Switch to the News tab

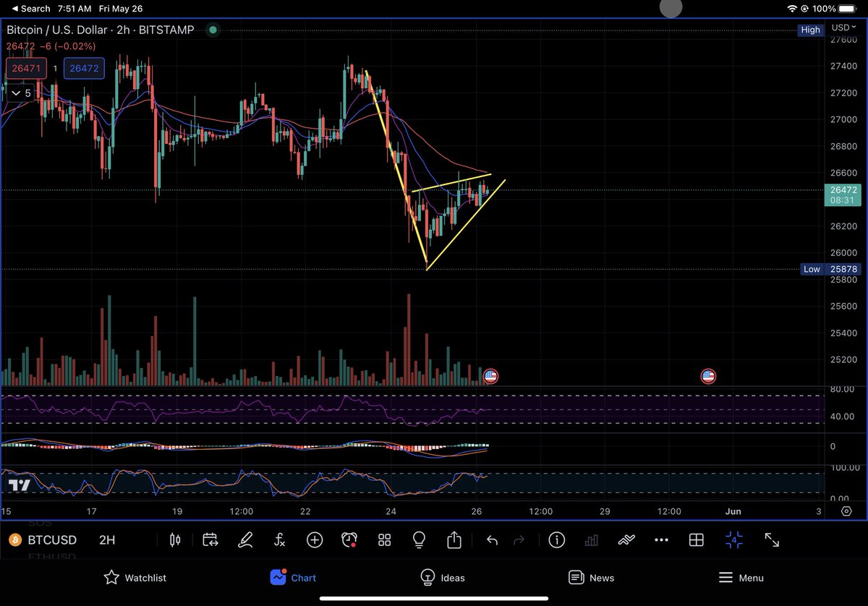(x=592, y=577)
